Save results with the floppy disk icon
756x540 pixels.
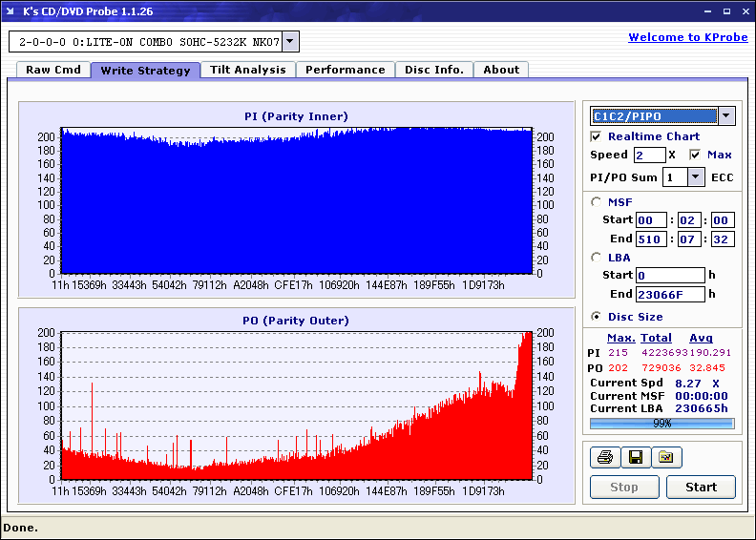[x=636, y=458]
